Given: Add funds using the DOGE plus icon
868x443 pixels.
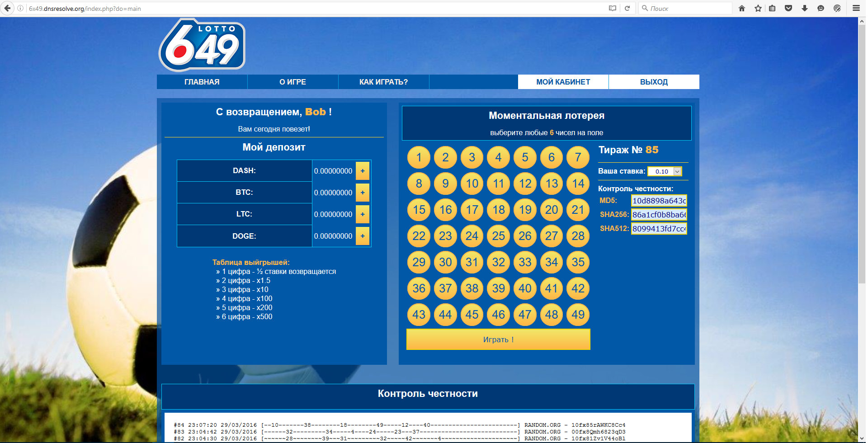Looking at the screenshot, I should (x=362, y=236).
